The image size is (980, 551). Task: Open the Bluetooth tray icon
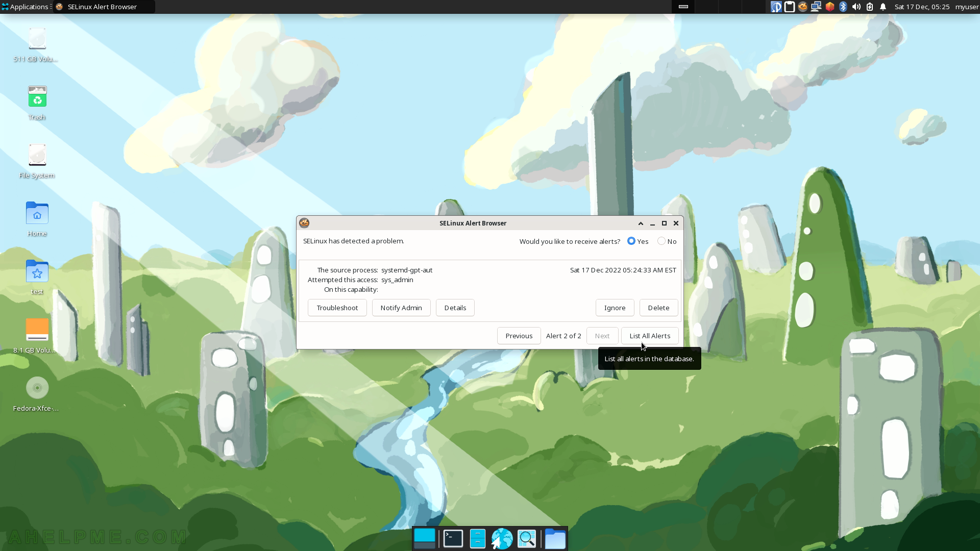(843, 7)
